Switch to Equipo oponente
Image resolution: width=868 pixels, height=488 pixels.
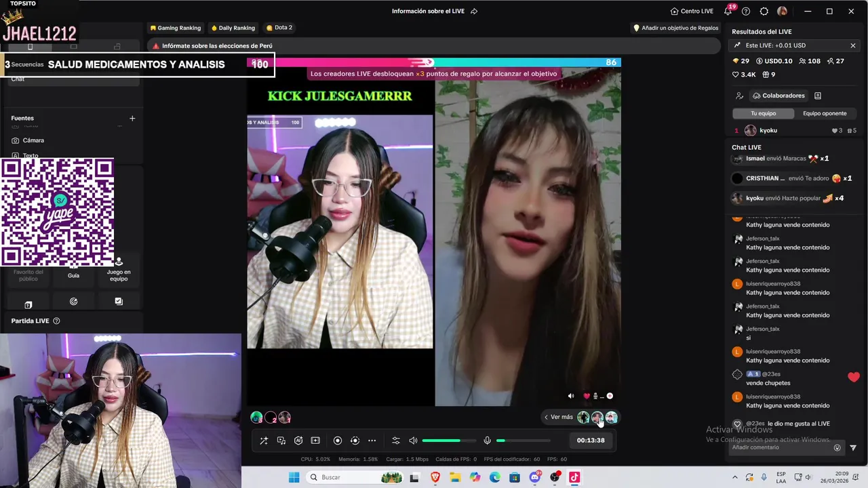[x=825, y=113]
